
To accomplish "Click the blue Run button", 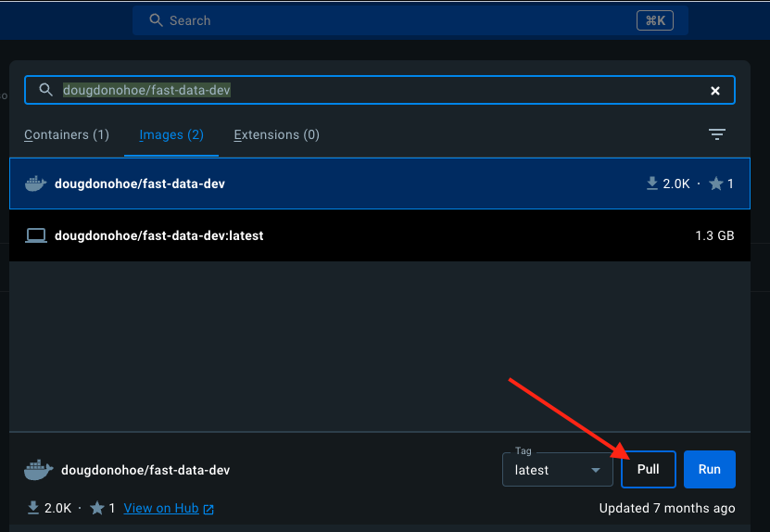I will pos(709,470).
